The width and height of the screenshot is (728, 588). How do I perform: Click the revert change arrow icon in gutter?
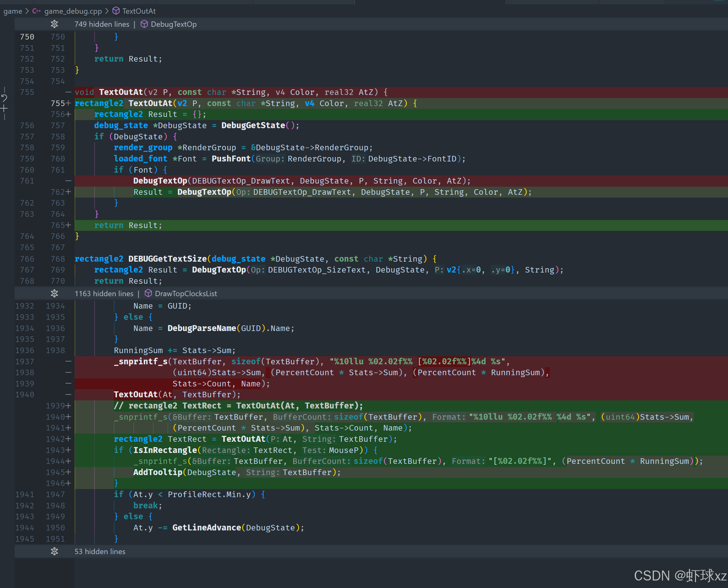click(4, 98)
